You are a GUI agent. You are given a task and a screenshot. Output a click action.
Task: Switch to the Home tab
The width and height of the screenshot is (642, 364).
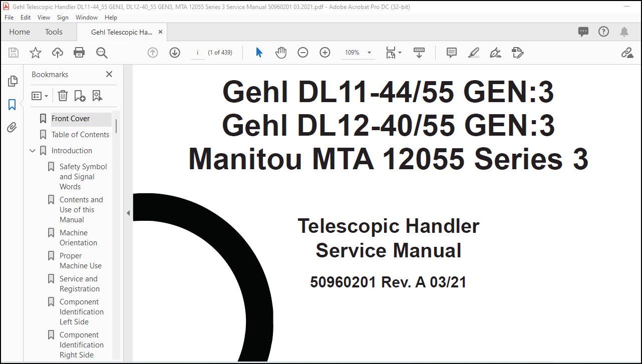[20, 32]
